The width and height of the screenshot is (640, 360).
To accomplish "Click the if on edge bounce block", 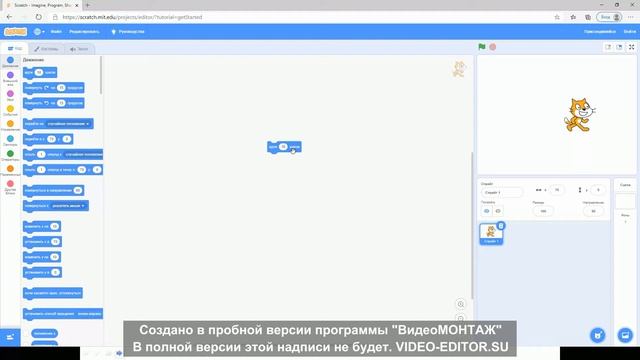I will coord(53,293).
